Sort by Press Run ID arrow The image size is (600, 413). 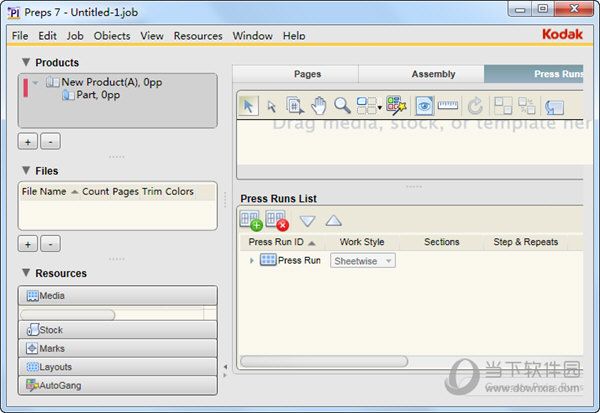point(312,243)
